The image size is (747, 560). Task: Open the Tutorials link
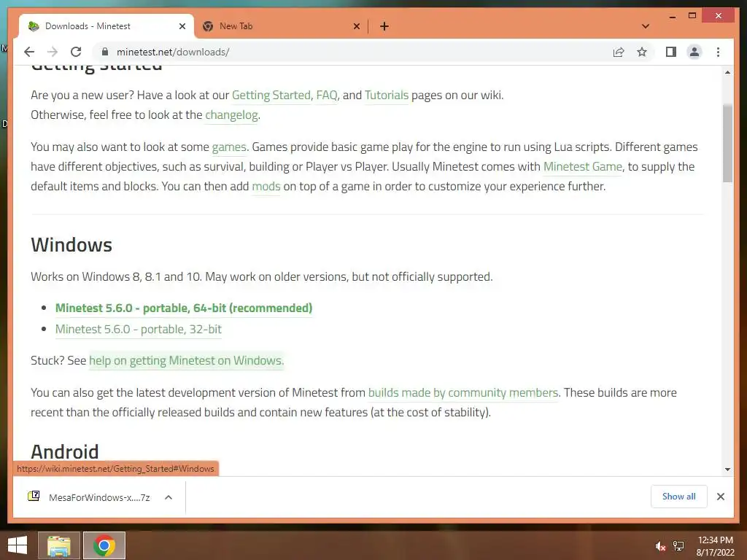[387, 96]
